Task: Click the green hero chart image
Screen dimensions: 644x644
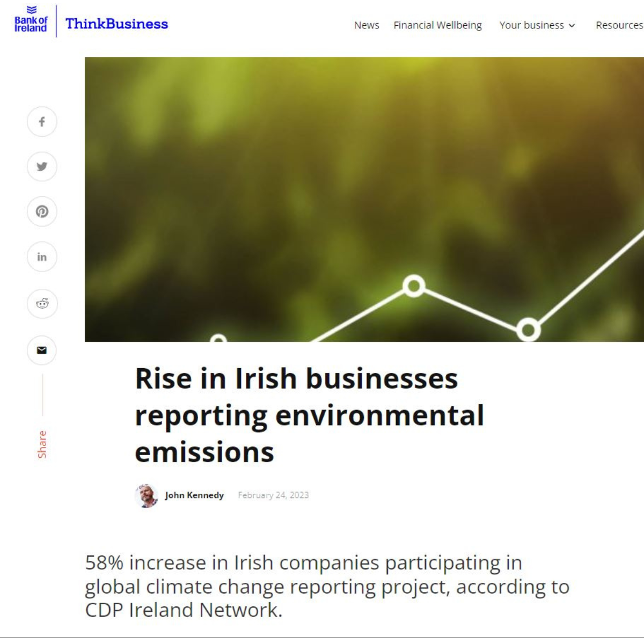Action: 364,199
